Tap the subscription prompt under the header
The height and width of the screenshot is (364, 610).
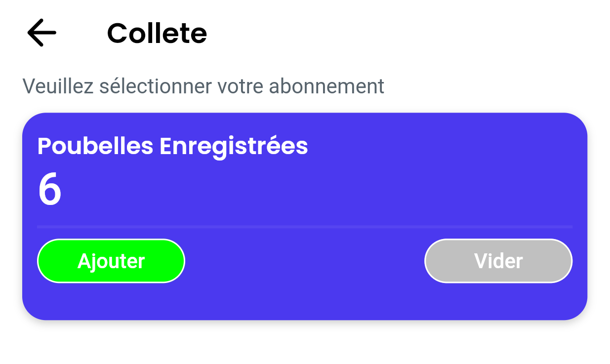tap(203, 86)
